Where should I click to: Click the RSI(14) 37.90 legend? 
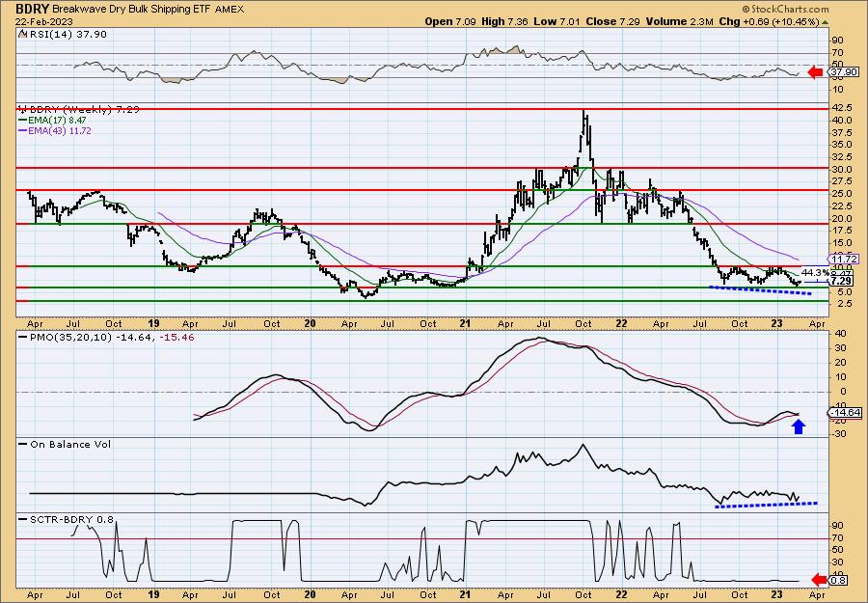pos(63,35)
